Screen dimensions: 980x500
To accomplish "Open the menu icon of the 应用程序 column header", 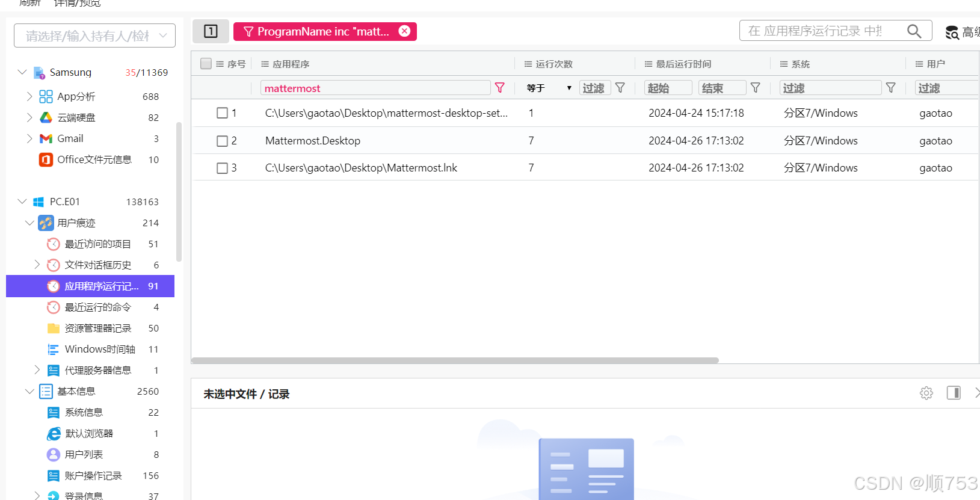I will click(x=265, y=64).
